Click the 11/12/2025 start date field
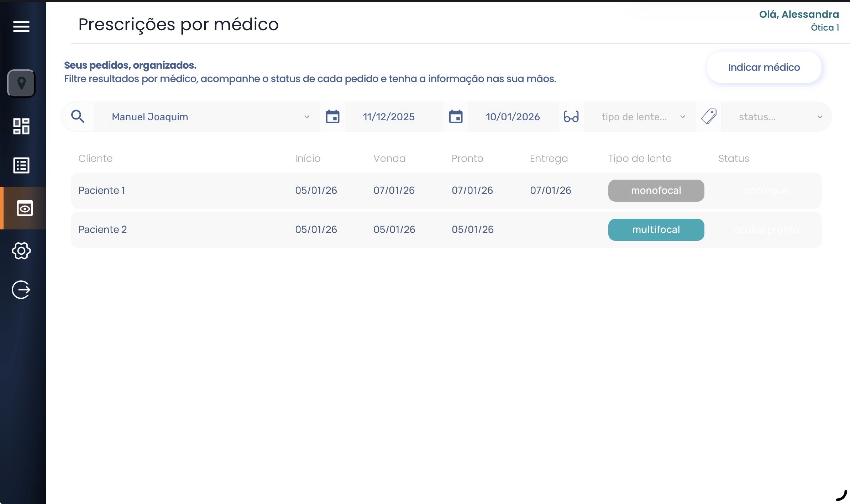 389,117
